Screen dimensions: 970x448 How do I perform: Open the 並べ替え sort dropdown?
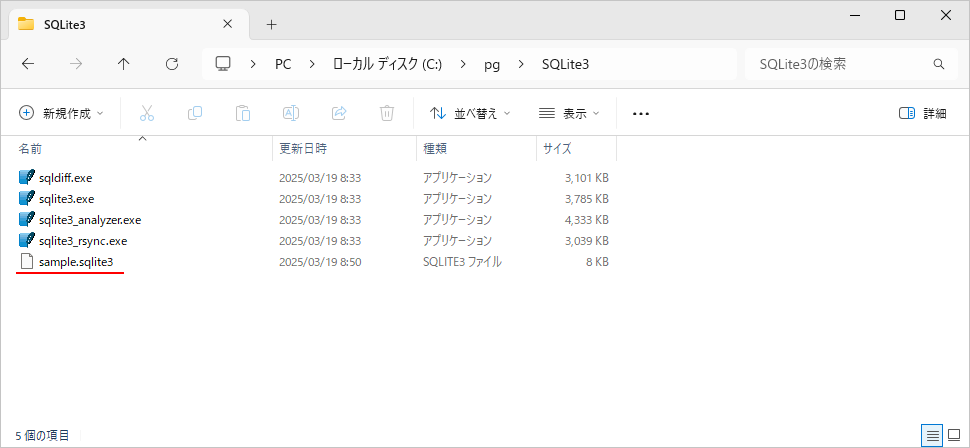(470, 113)
